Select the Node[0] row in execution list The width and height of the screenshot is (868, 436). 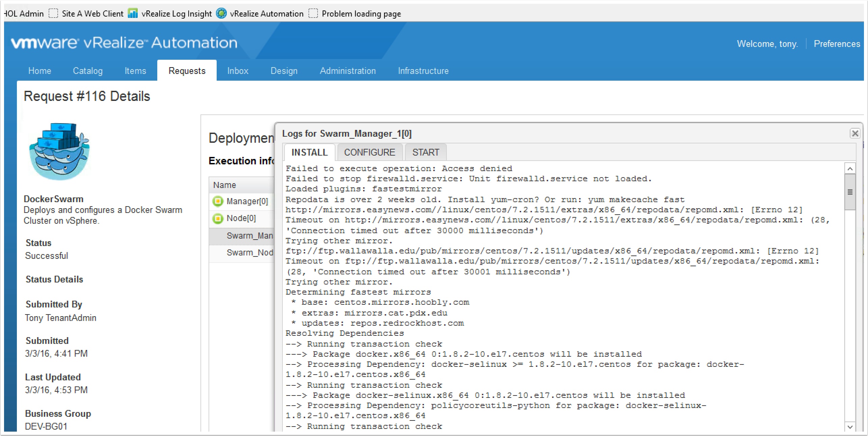point(242,218)
